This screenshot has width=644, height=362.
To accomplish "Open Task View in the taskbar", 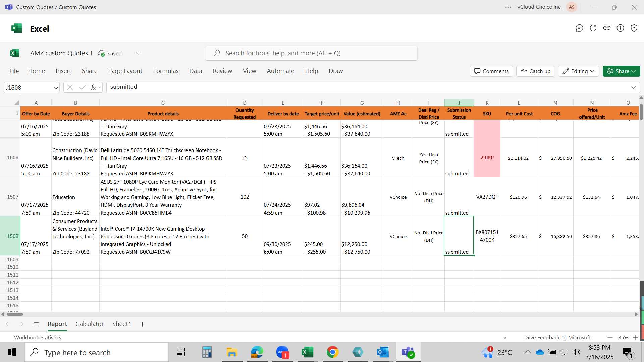I will click(x=181, y=352).
